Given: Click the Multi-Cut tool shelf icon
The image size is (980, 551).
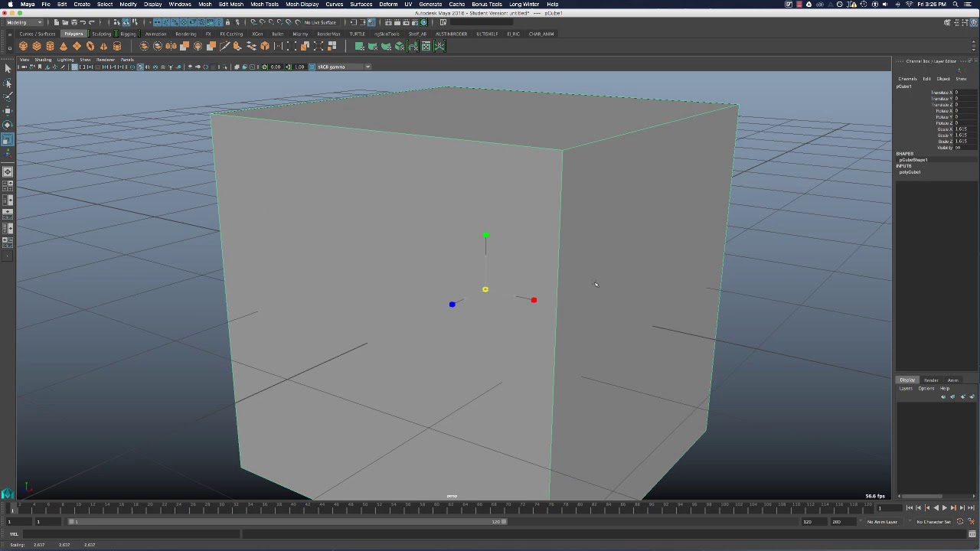Looking at the screenshot, I should 225,47.
